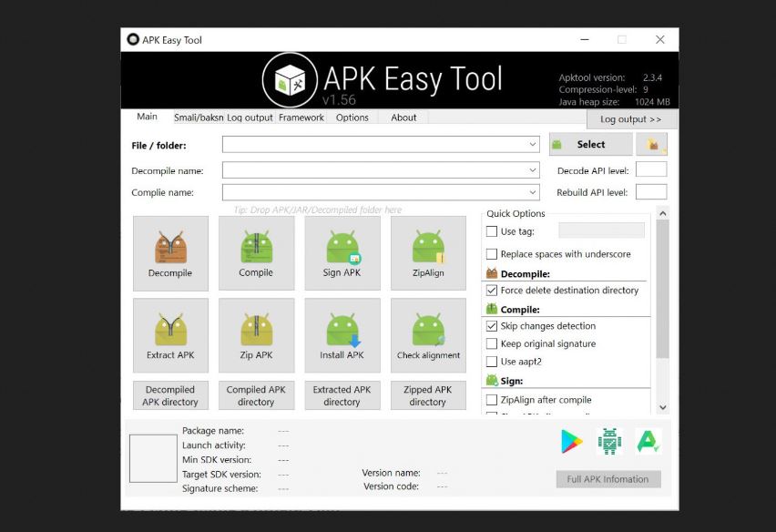This screenshot has height=532, width=776.
Task: Click the Check alignment icon button
Action: pyautogui.click(x=428, y=335)
